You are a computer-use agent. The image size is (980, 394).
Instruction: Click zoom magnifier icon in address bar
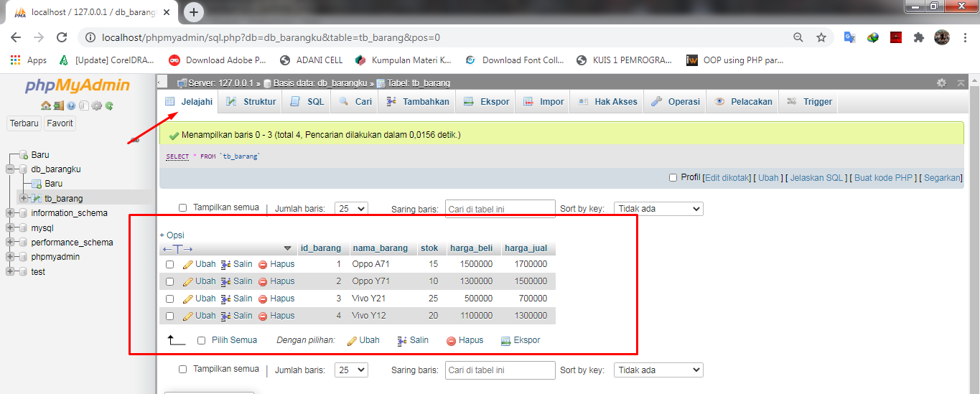click(x=798, y=37)
